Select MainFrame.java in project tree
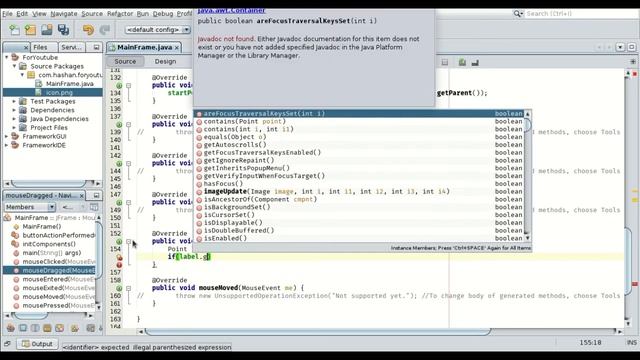This screenshot has height=360, width=640. tap(69, 84)
